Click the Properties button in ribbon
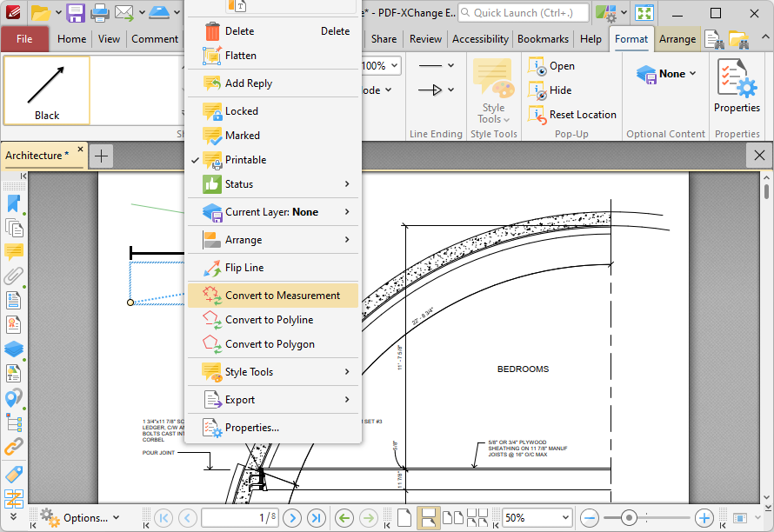The height and width of the screenshot is (532, 774). coord(737,86)
